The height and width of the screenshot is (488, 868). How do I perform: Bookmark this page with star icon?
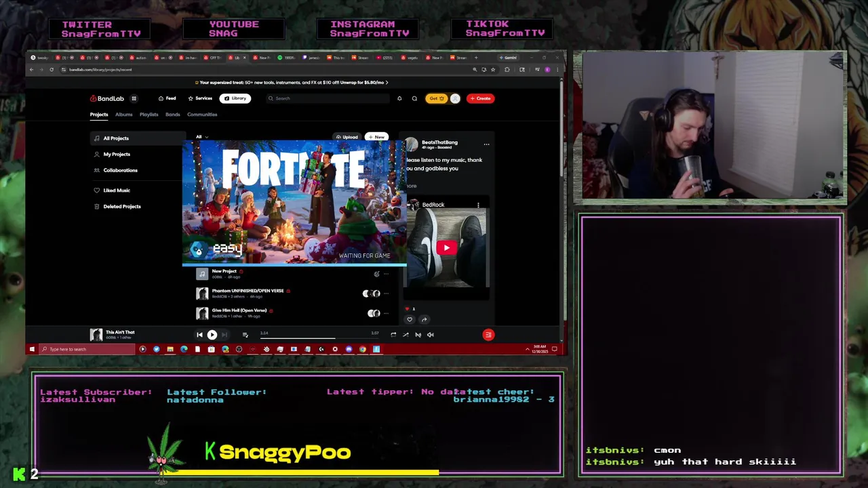click(x=494, y=69)
